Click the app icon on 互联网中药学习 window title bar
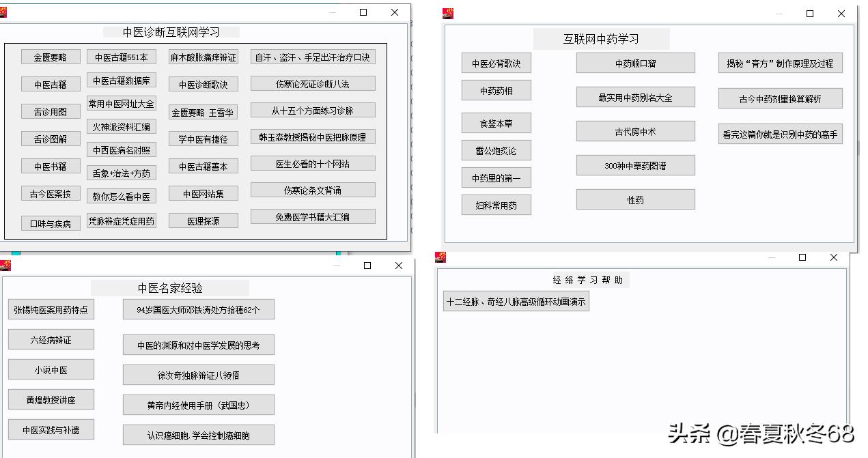The width and height of the screenshot is (868, 458). tap(448, 13)
